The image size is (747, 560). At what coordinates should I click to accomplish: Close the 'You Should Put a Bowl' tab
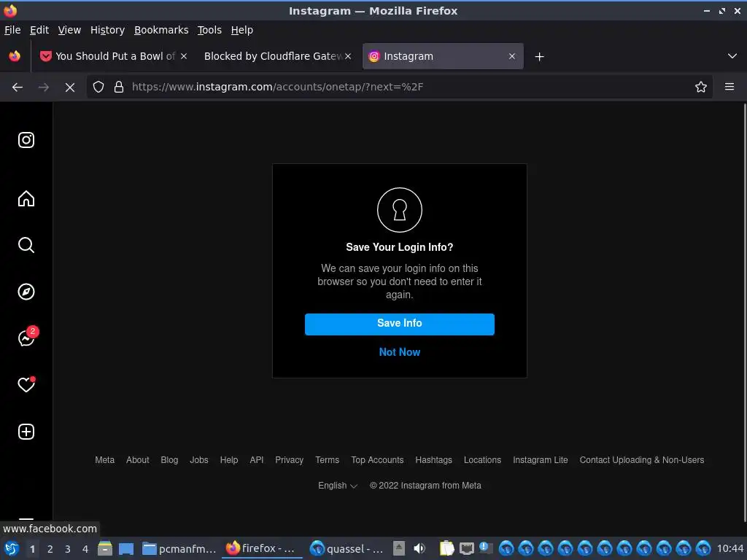click(184, 56)
